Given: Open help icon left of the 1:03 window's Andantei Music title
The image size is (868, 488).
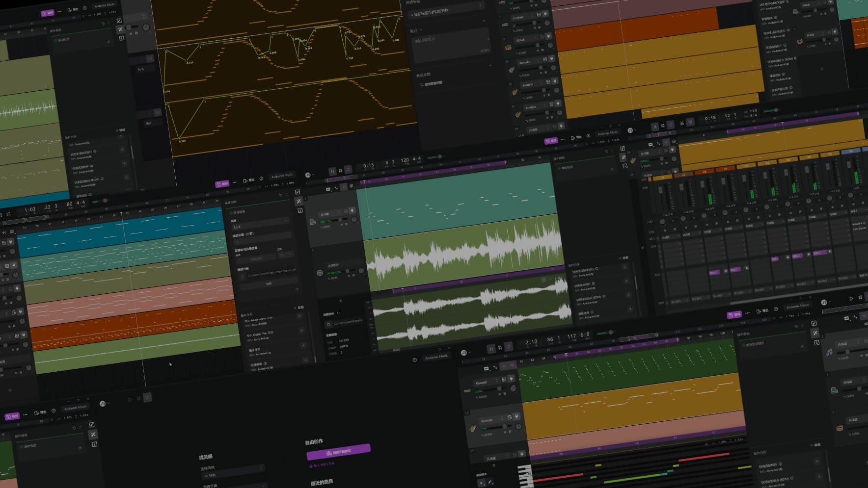Looking at the screenshot, I should (262, 179).
